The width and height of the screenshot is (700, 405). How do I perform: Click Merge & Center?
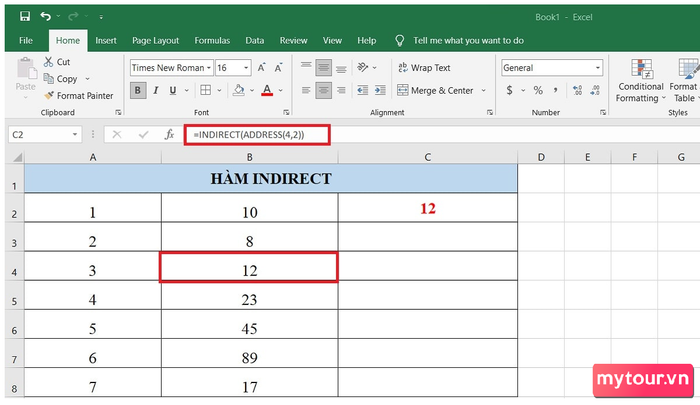435,91
